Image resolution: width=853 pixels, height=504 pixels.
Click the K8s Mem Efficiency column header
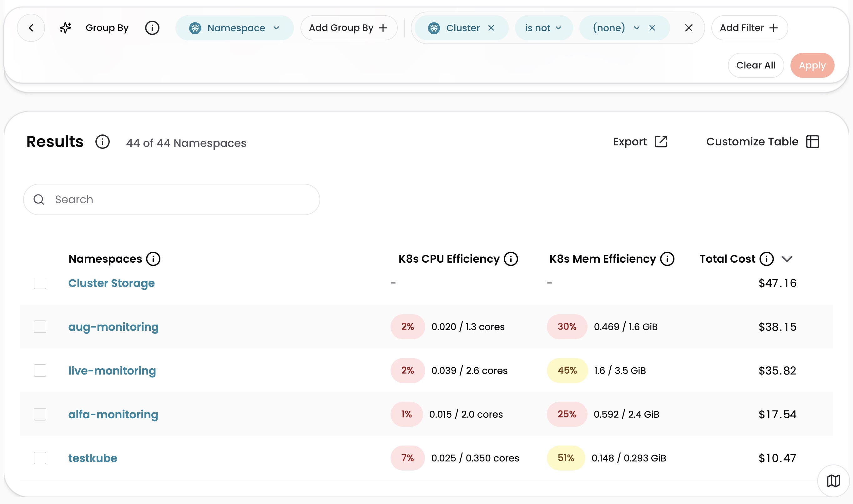[x=603, y=259]
